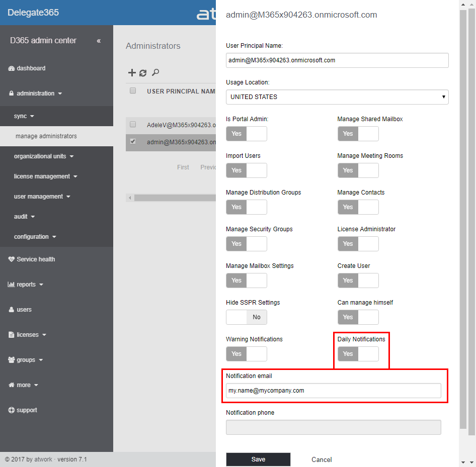Viewport: 476px width, 467px height.
Task: Click the add administrator plus icon
Action: coord(132,73)
